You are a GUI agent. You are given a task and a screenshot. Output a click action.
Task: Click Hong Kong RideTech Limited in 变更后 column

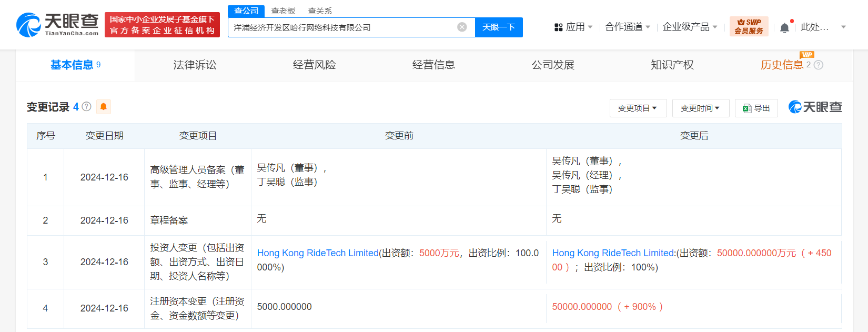(x=613, y=253)
